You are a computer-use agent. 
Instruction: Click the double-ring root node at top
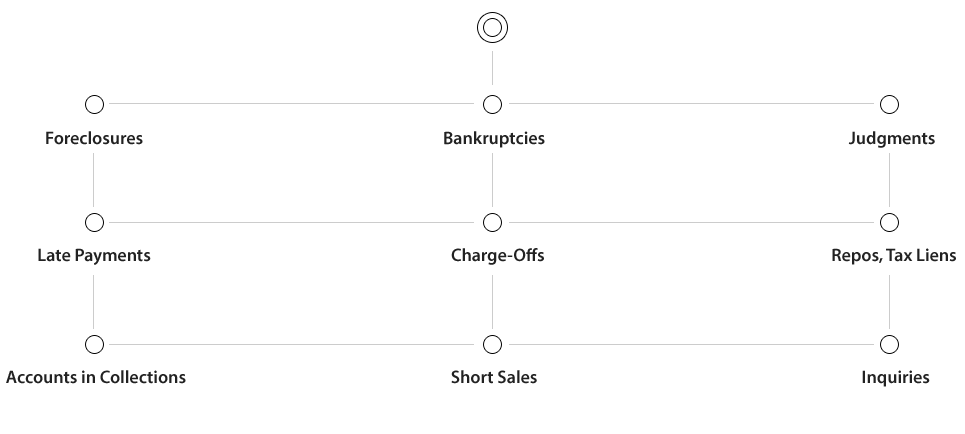click(492, 28)
